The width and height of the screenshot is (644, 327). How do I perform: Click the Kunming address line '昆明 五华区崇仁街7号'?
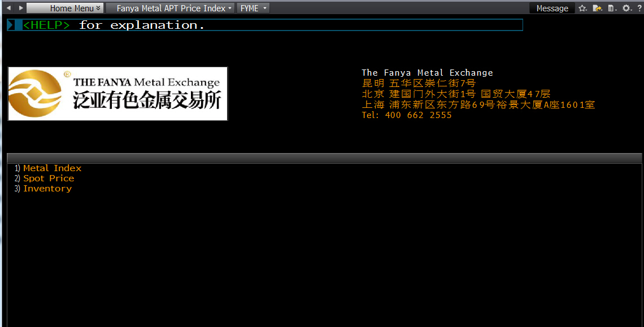(419, 84)
